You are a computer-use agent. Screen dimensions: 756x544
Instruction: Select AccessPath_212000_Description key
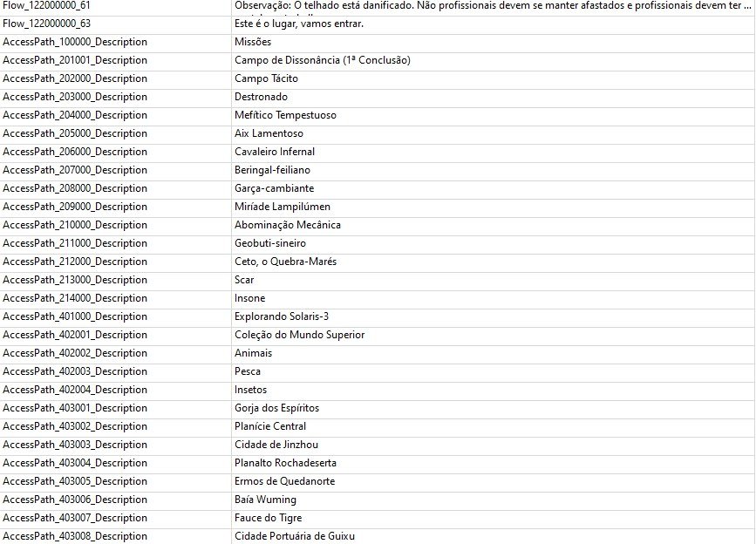click(115, 262)
